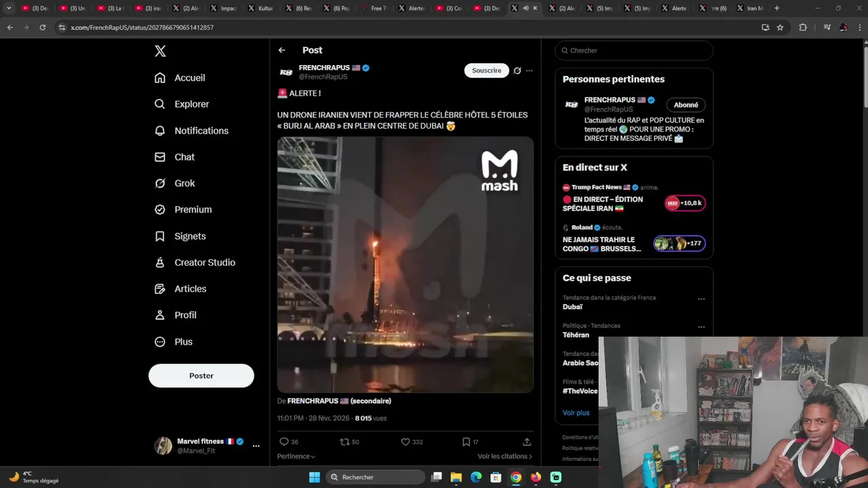This screenshot has width=868, height=488.
Task: Click browser forward arrow
Action: tap(26, 28)
